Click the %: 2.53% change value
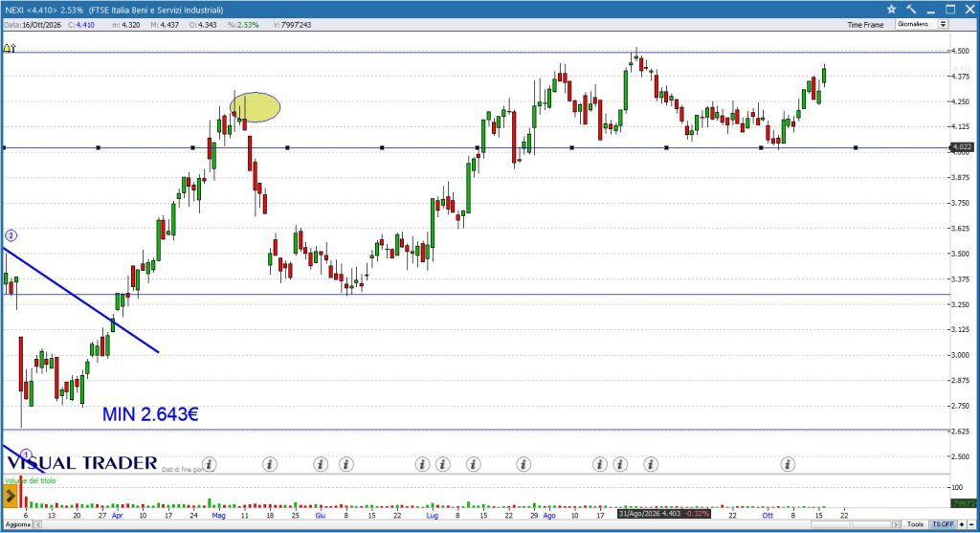The height and width of the screenshot is (533, 980). click(243, 25)
